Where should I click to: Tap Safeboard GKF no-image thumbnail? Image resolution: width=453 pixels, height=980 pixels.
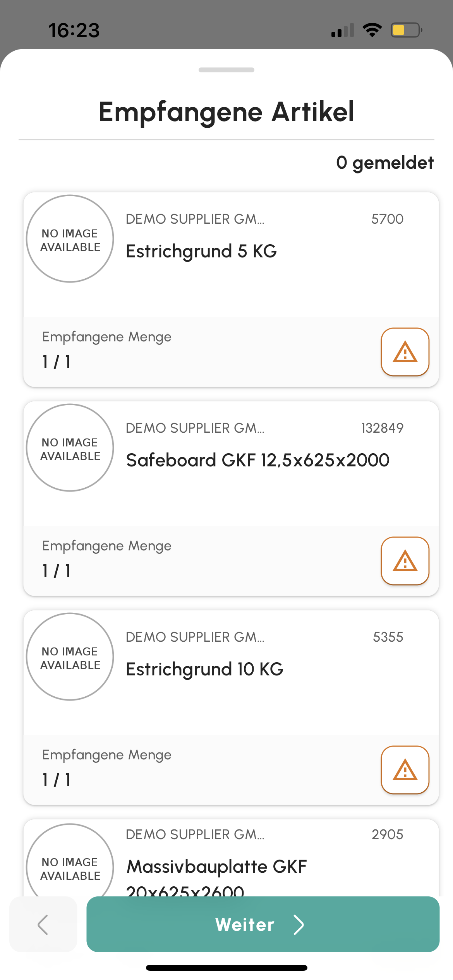(70, 448)
